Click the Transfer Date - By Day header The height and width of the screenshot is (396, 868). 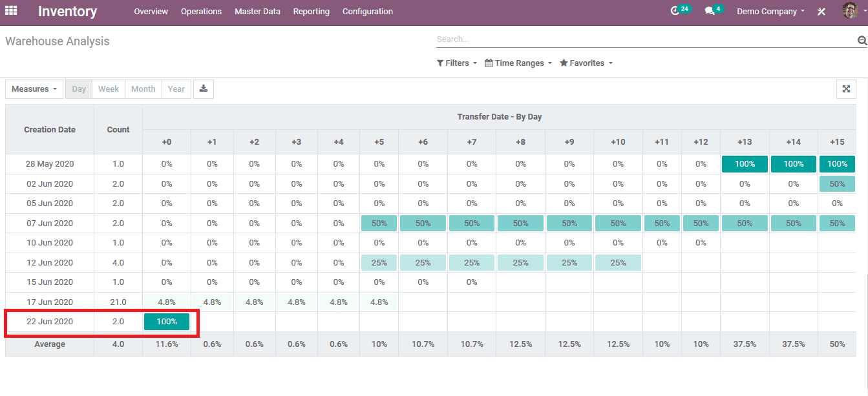[500, 117]
